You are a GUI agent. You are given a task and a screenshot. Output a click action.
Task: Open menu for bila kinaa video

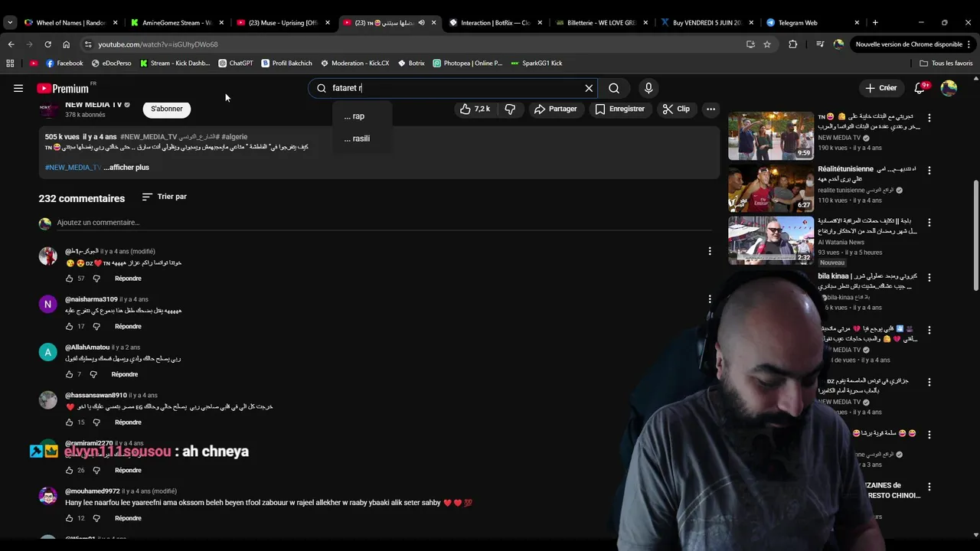pos(929,277)
